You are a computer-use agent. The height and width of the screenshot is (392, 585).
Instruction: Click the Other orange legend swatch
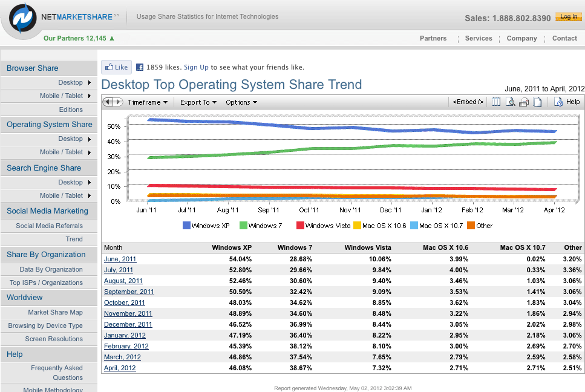471,225
